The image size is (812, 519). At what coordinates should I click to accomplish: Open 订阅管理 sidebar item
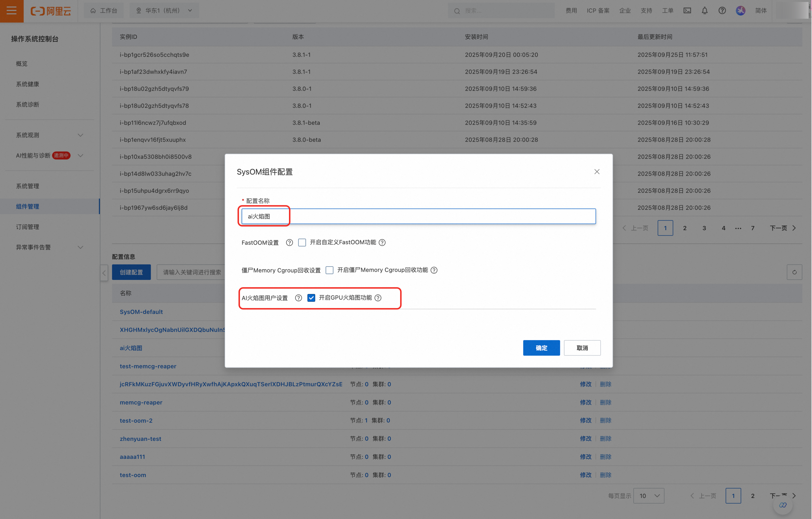pos(28,227)
